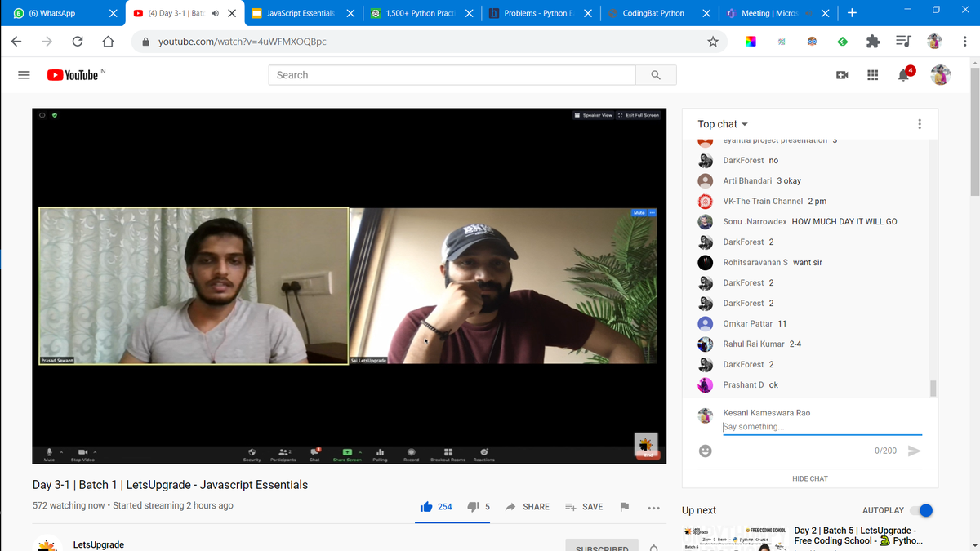Dislike the video with thumbs down
Screen dimensions: 980x551
click(x=473, y=506)
